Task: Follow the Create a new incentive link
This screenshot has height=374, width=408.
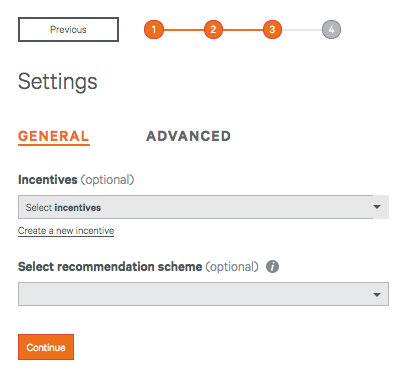Action: point(66,231)
